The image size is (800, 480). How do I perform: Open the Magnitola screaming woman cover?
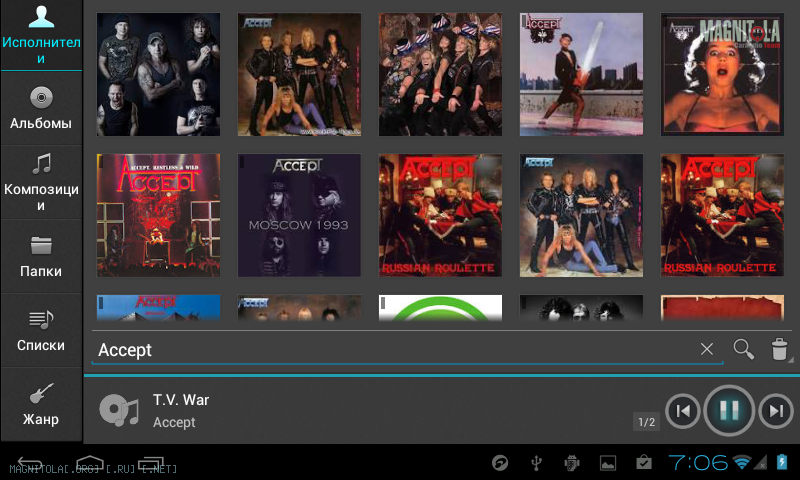[722, 74]
